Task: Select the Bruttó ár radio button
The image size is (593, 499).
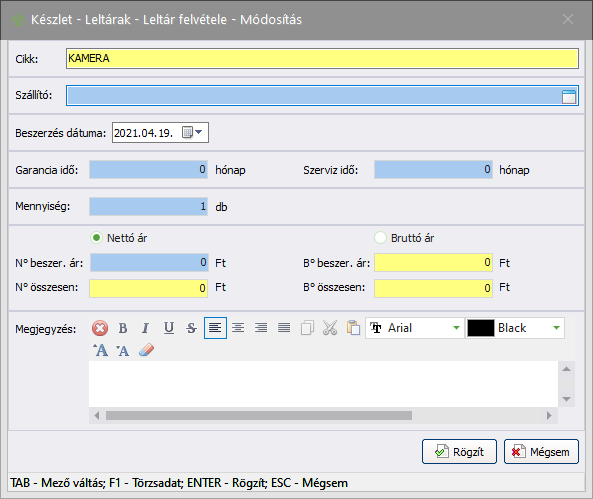Action: (x=380, y=238)
